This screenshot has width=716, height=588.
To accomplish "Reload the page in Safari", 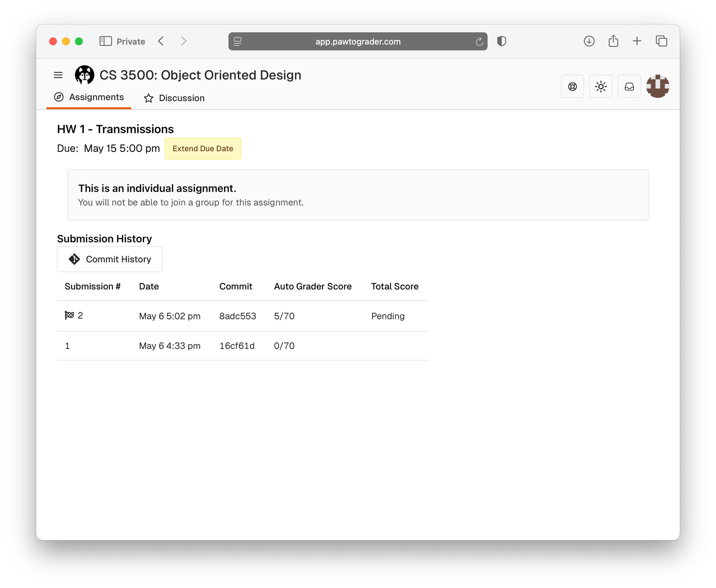I will pos(479,42).
